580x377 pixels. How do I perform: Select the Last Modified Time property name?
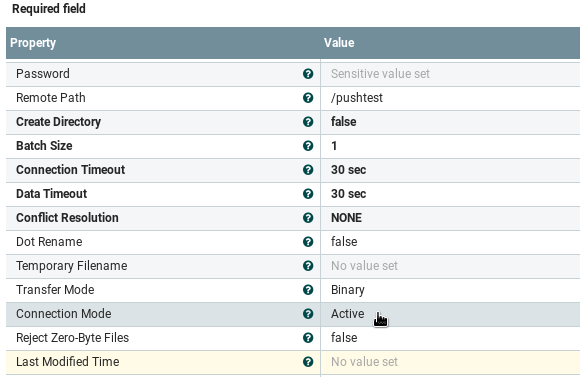68,362
